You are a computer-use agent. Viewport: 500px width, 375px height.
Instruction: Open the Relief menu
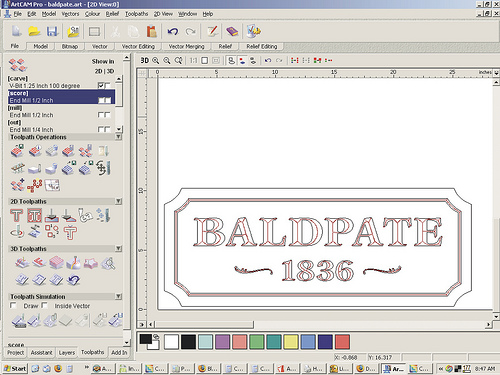coord(112,14)
